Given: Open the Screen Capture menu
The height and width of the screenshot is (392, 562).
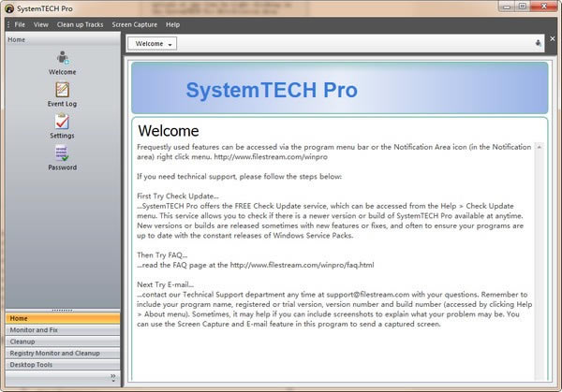Looking at the screenshot, I should point(134,24).
